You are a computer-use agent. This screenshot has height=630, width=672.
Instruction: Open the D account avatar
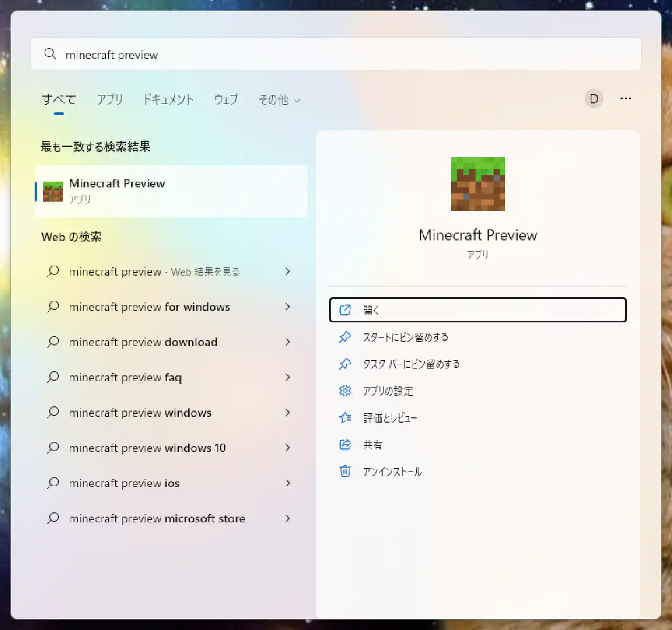coord(594,99)
